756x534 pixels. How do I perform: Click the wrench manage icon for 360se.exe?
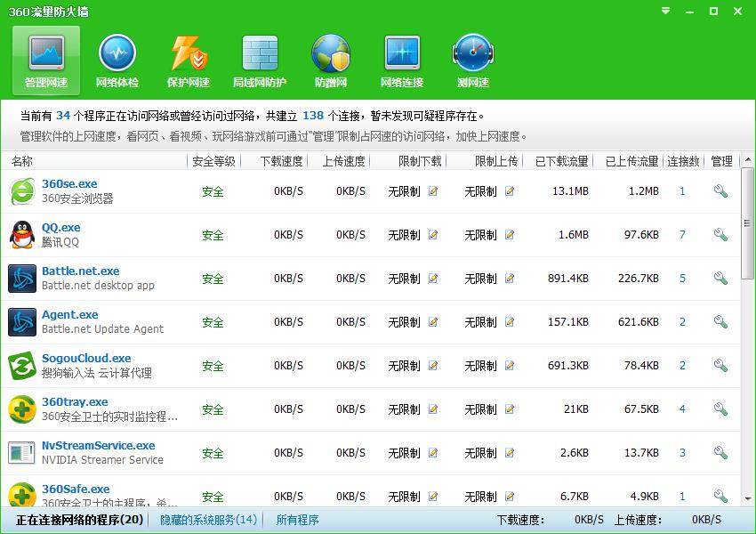click(720, 189)
